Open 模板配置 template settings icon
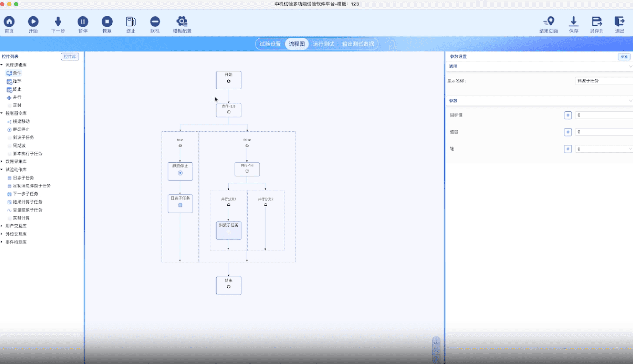The image size is (633, 364). tap(182, 22)
